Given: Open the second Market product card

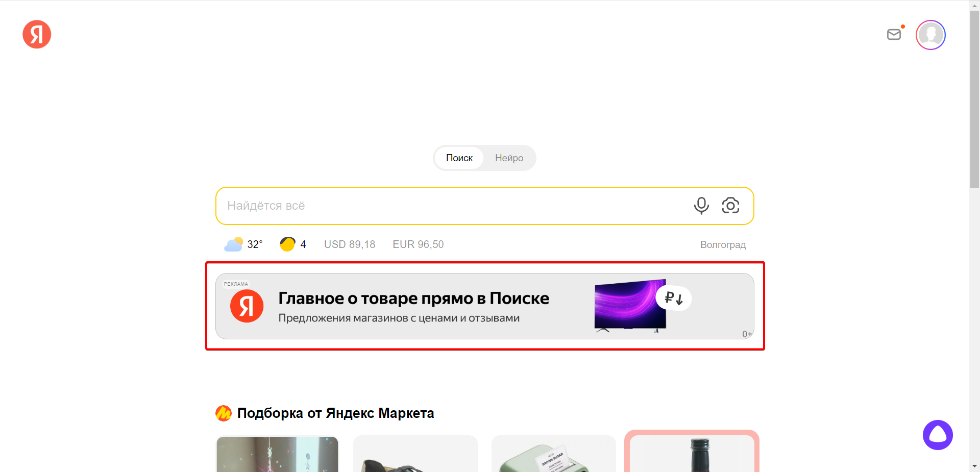Looking at the screenshot, I should [415, 454].
